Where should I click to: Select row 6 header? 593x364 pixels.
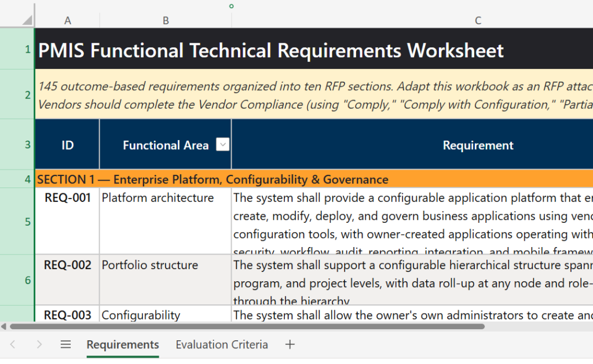tap(17, 280)
